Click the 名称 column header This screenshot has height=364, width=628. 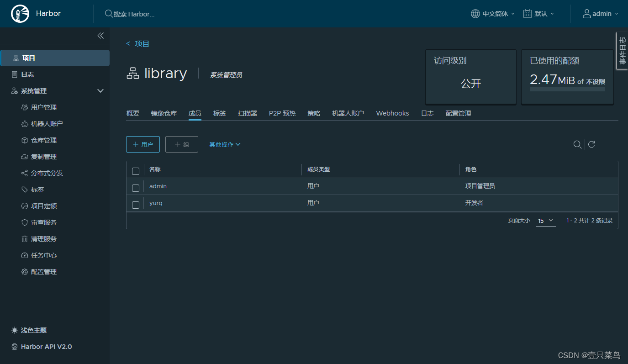coord(155,169)
